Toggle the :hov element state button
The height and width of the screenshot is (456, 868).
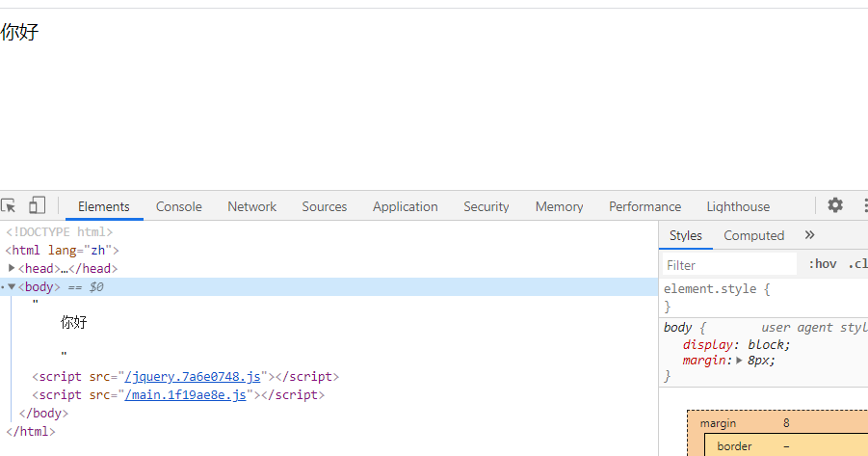823,264
